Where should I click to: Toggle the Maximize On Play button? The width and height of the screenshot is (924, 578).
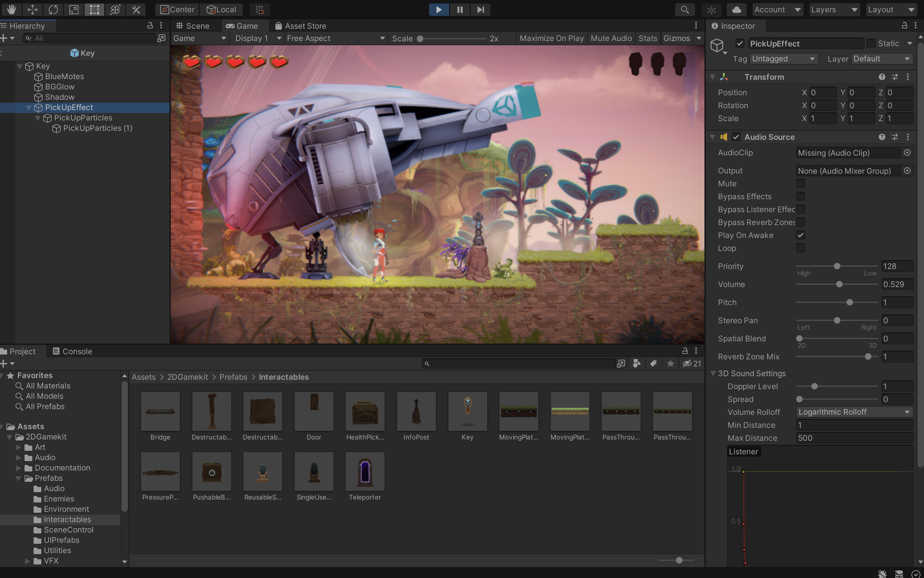[x=551, y=38]
